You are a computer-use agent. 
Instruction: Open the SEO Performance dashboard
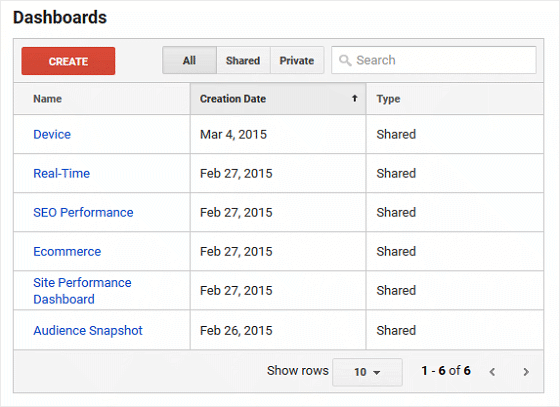click(83, 212)
